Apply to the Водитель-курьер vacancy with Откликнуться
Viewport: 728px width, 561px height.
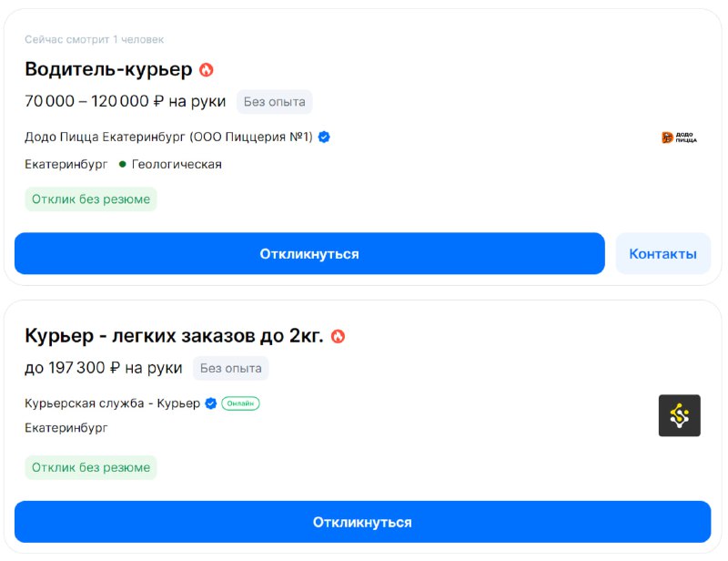[309, 254]
